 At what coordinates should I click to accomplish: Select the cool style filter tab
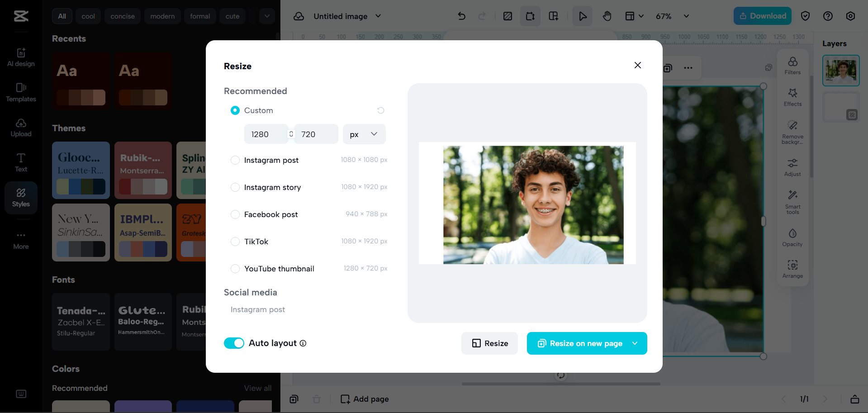click(88, 16)
